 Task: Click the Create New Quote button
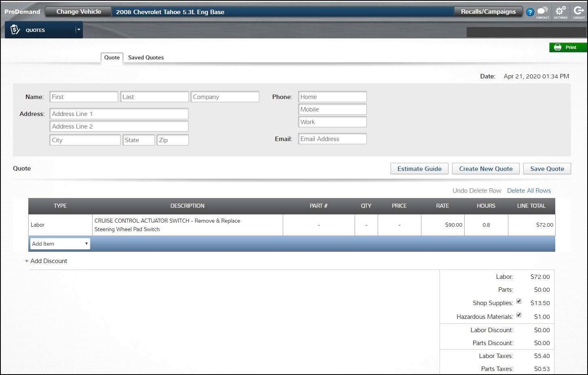coord(486,169)
